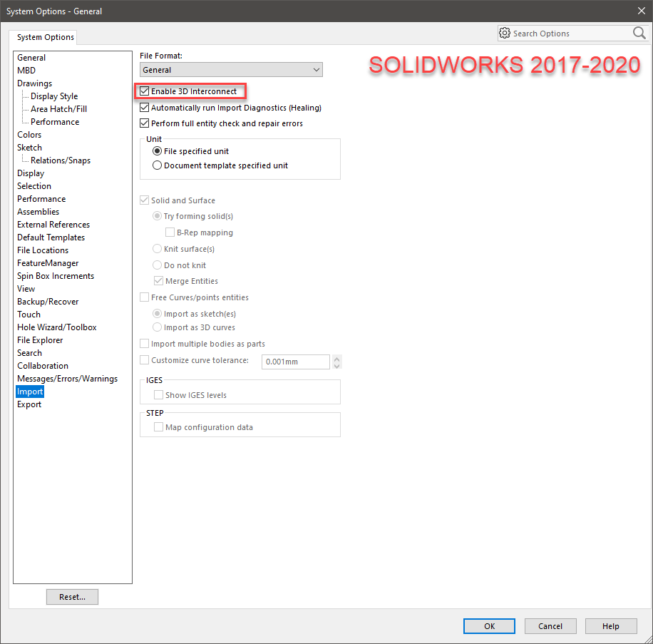Click the Search Options input field
The height and width of the screenshot is (644, 653).
pyautogui.click(x=572, y=34)
